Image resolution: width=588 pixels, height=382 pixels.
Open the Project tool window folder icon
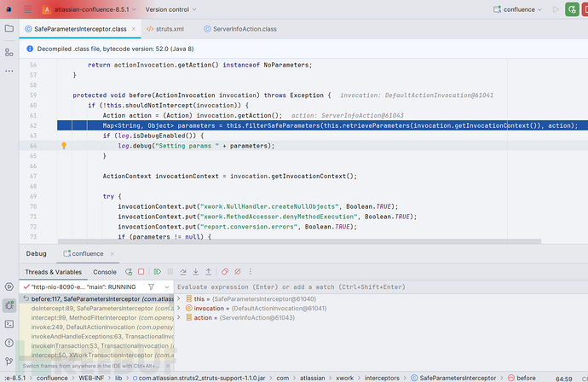coord(9,28)
